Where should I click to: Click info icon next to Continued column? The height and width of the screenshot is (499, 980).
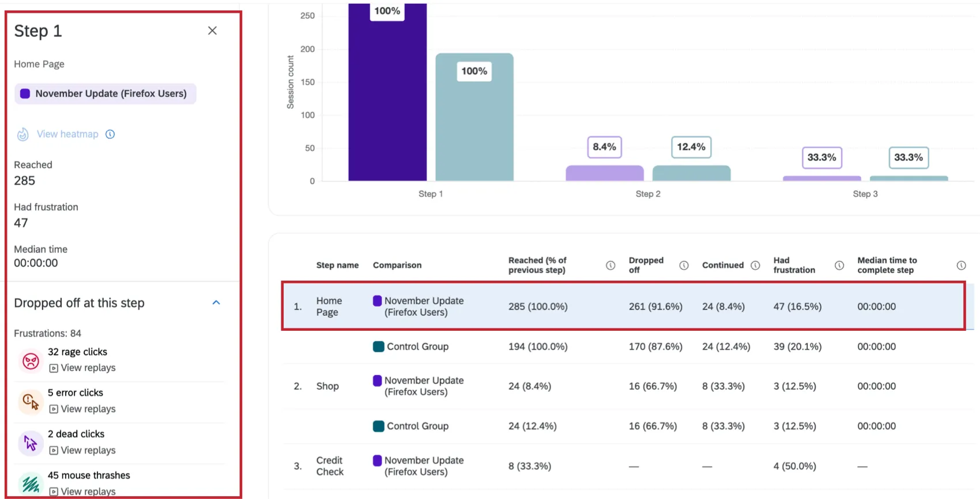click(x=755, y=265)
